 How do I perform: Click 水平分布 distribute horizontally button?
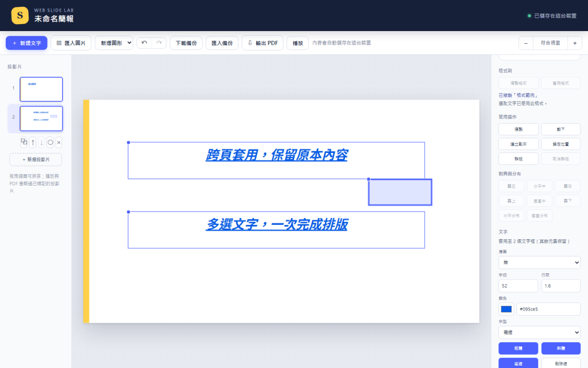tap(511, 216)
